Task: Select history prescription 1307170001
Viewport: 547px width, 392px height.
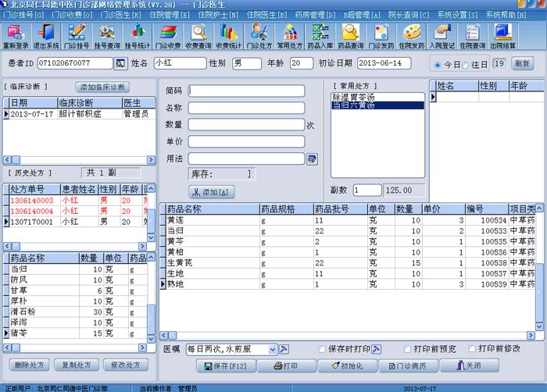Action: coord(76,222)
